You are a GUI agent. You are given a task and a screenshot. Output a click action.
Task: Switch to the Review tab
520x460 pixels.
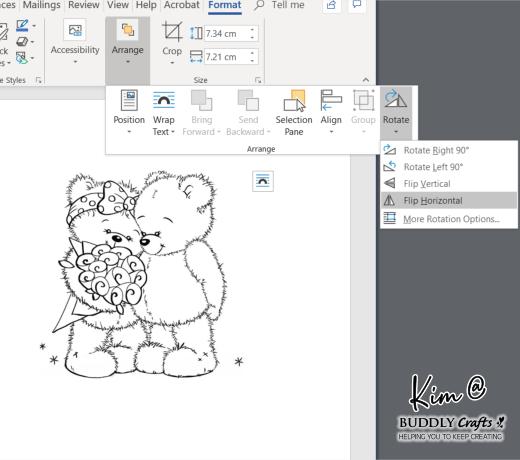tap(84, 5)
